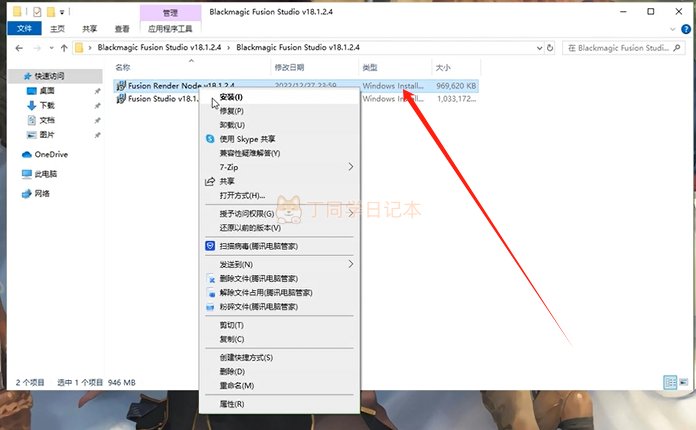696x430 pixels.
Task: Switch to details view icon in status bar
Action: [x=670, y=382]
